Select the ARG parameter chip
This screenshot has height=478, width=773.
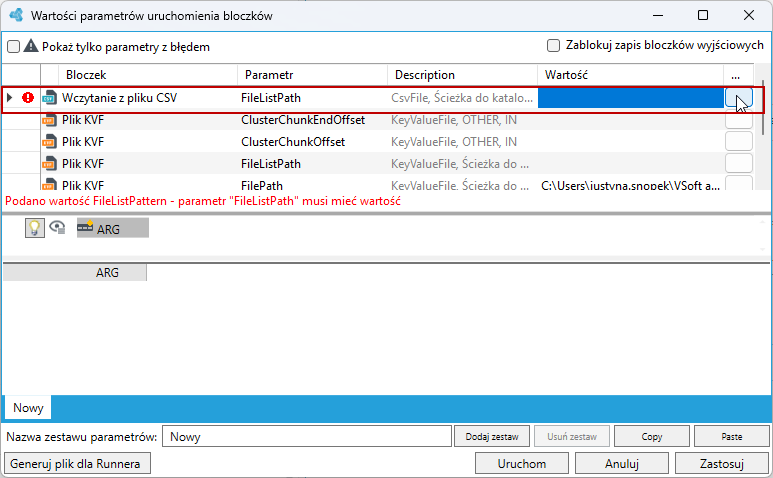tap(112, 229)
